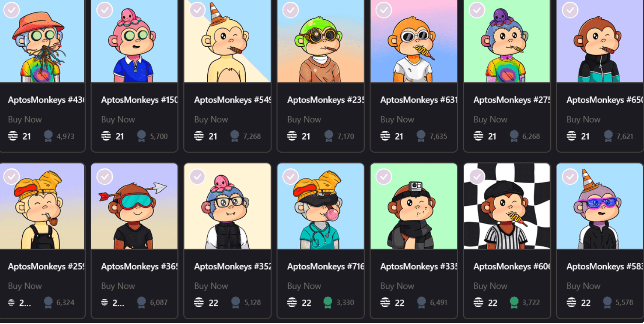Click the green rank badge showing 3,722
The width and height of the screenshot is (644, 324).
click(x=514, y=303)
